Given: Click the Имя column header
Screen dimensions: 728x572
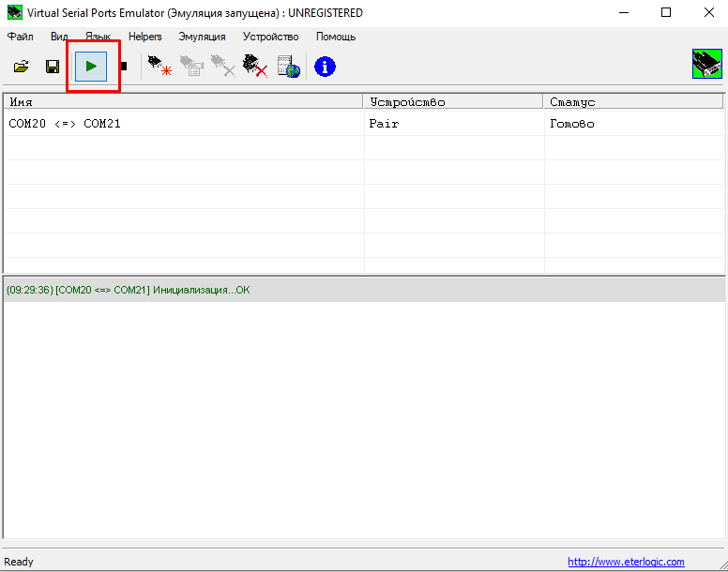Looking at the screenshot, I should tap(183, 101).
